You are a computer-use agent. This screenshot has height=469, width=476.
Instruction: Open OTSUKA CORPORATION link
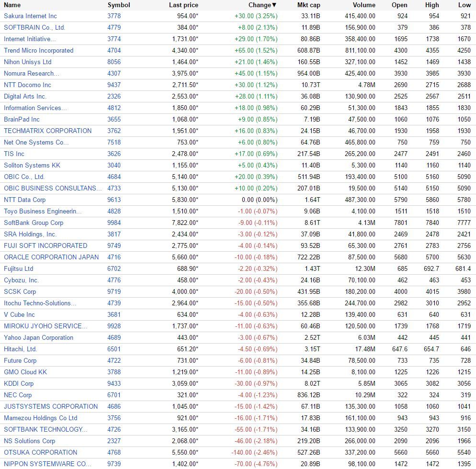[40, 453]
